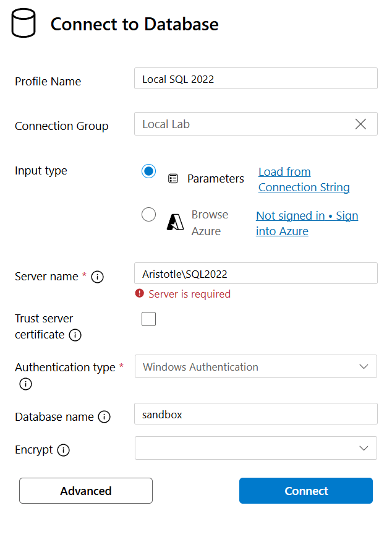392x534 pixels.
Task: Clear the Connection Group with X icon
Action: 361,124
